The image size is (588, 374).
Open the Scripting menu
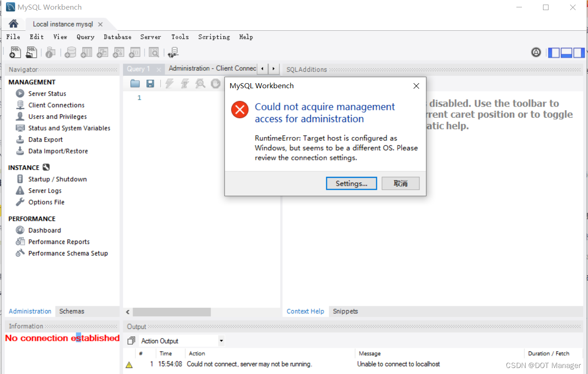pos(214,37)
